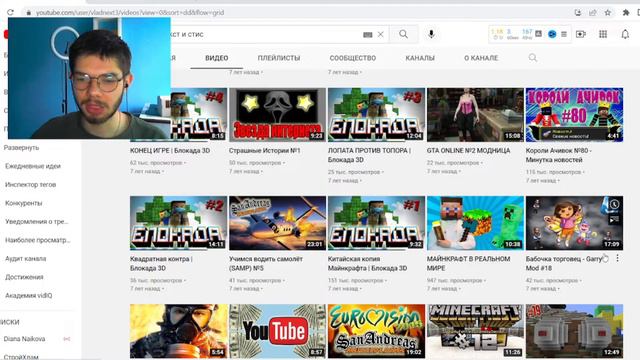Switch to the ПЛЕЙЛИСТЫ tab

point(279,58)
